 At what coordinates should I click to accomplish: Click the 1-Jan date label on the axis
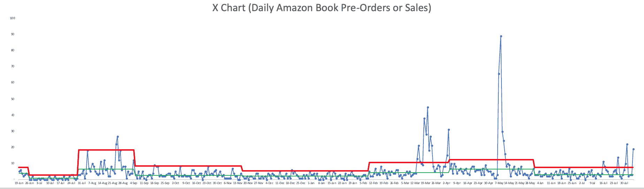pyautogui.click(x=311, y=183)
